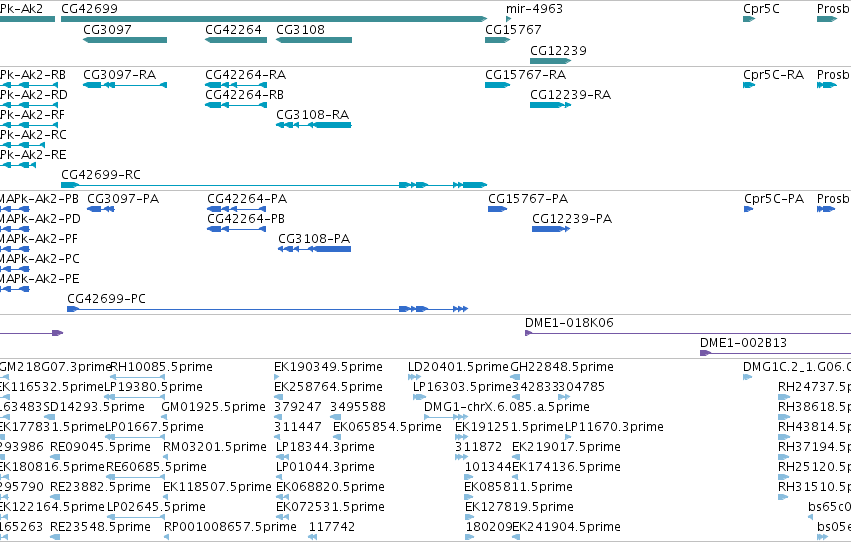Select EST RM03201.5prime

point(215,447)
